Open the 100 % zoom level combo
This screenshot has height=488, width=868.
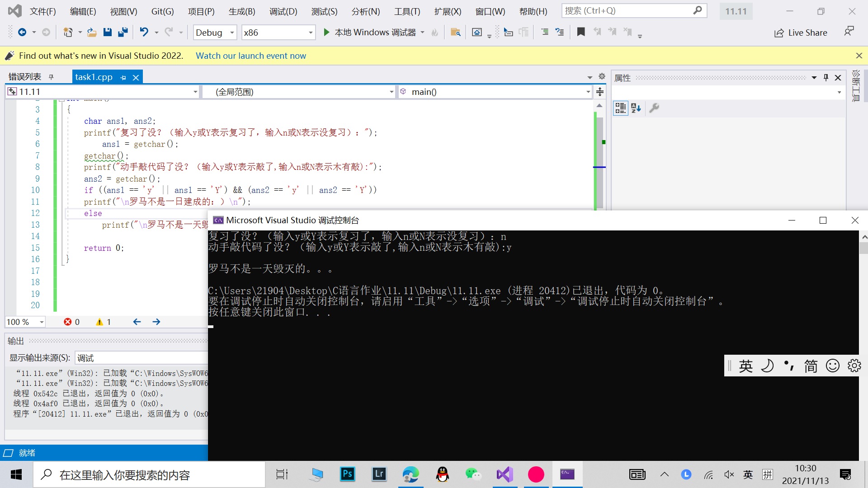point(42,322)
